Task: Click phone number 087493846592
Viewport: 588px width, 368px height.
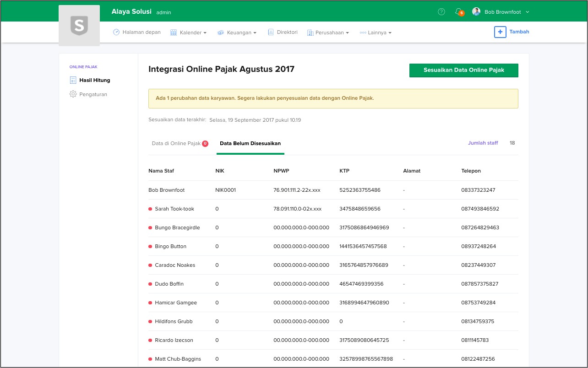Action: pos(480,209)
